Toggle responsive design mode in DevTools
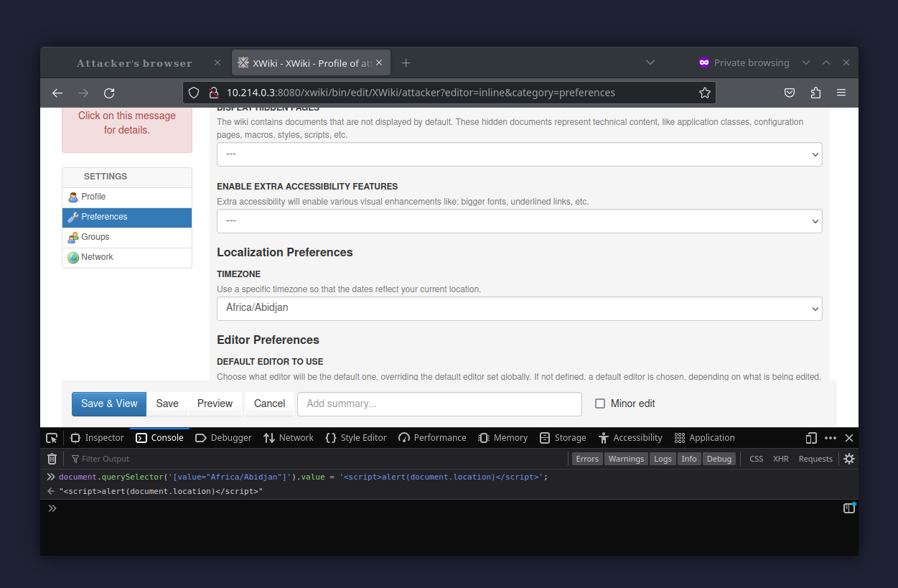 point(810,437)
